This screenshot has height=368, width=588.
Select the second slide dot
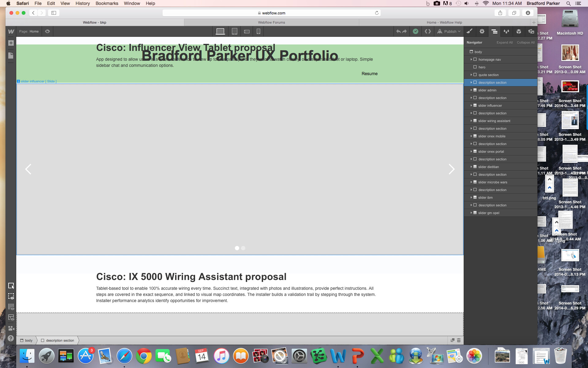(243, 248)
